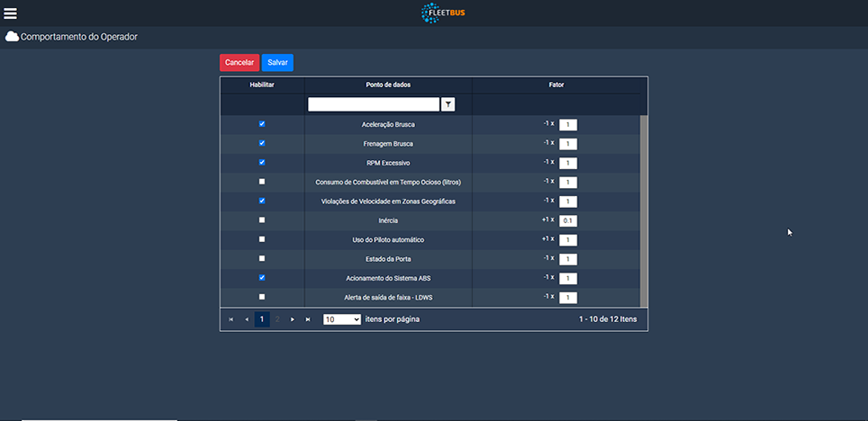Open the hamburger navigation menu
The image size is (868, 421).
pos(11,13)
